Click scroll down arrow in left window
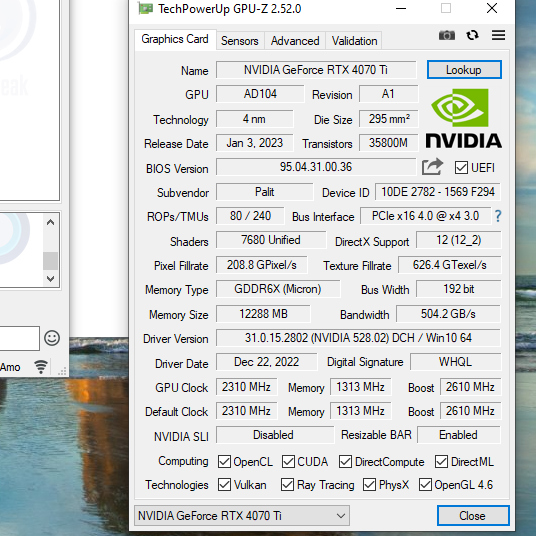Screen dimensions: 536x536 [x=51, y=279]
